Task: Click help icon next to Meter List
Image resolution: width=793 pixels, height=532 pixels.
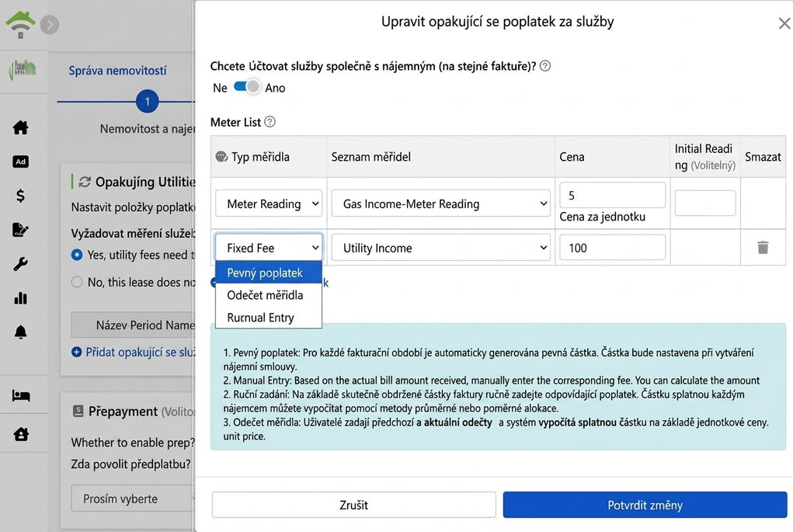Action: click(270, 121)
